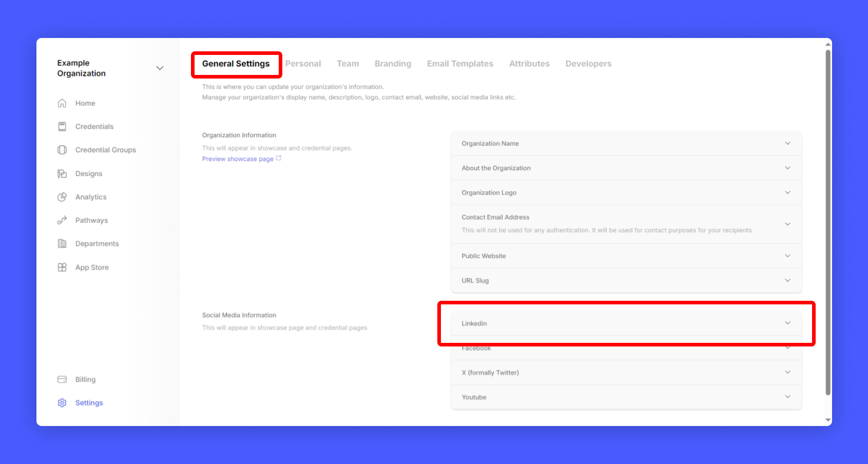
Task: Click the Billing card icon
Action: pos(62,379)
